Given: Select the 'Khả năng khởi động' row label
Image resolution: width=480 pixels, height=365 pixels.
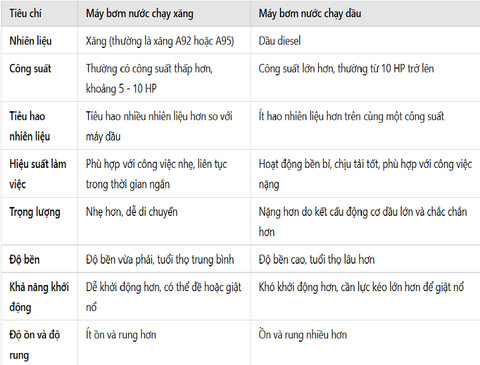Looking at the screenshot, I should [x=39, y=297].
